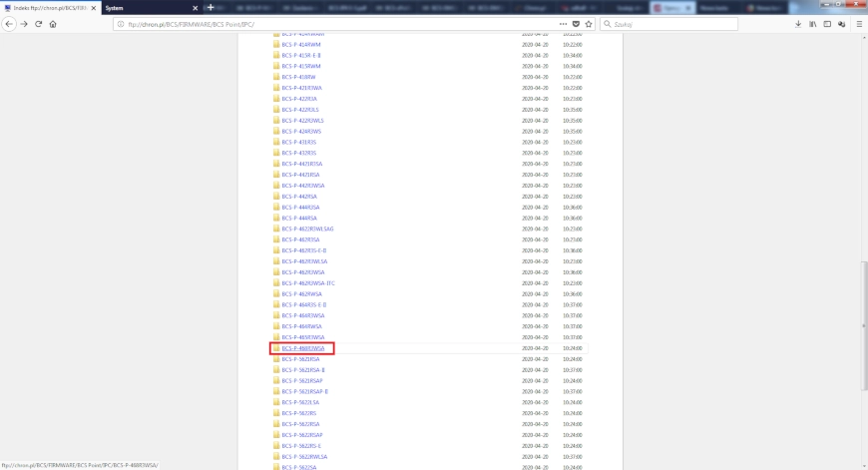Screen dimensions: 868x470
Task: Open the BCS-P-4421R3SA folder link
Action: [x=302, y=164]
